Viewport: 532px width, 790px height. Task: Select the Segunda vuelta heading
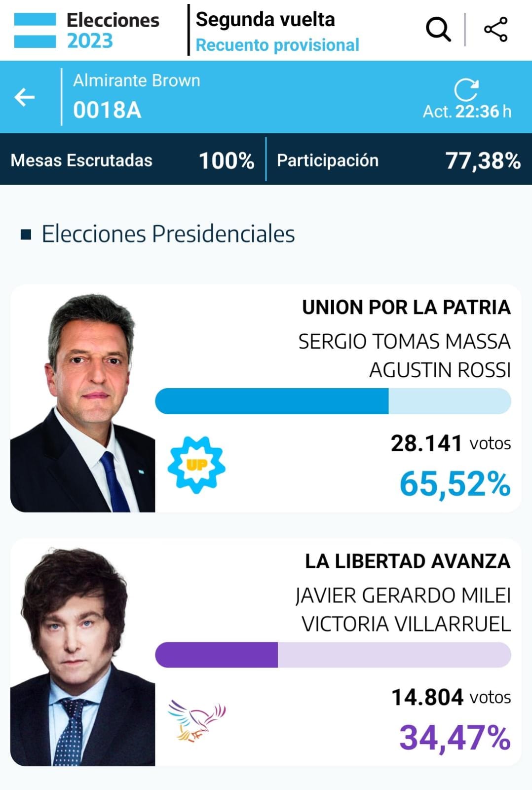pos(266,20)
